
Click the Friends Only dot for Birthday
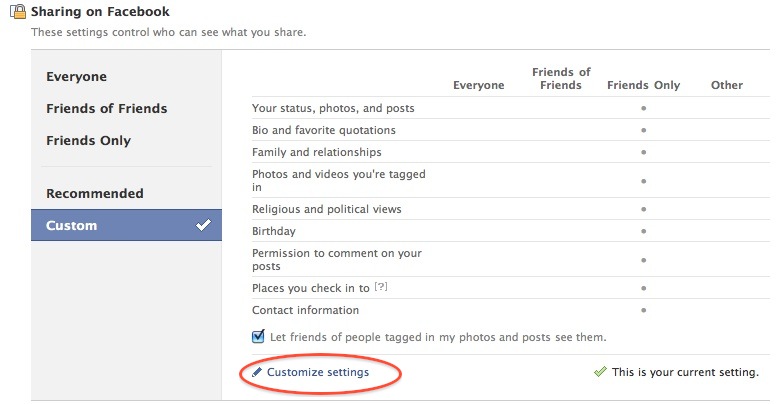[x=644, y=231]
